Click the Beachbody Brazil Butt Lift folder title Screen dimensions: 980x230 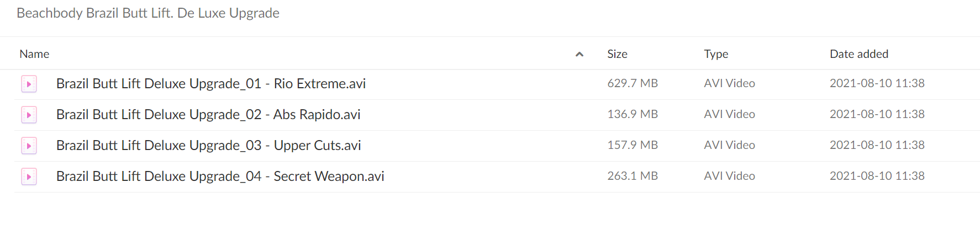(x=148, y=13)
